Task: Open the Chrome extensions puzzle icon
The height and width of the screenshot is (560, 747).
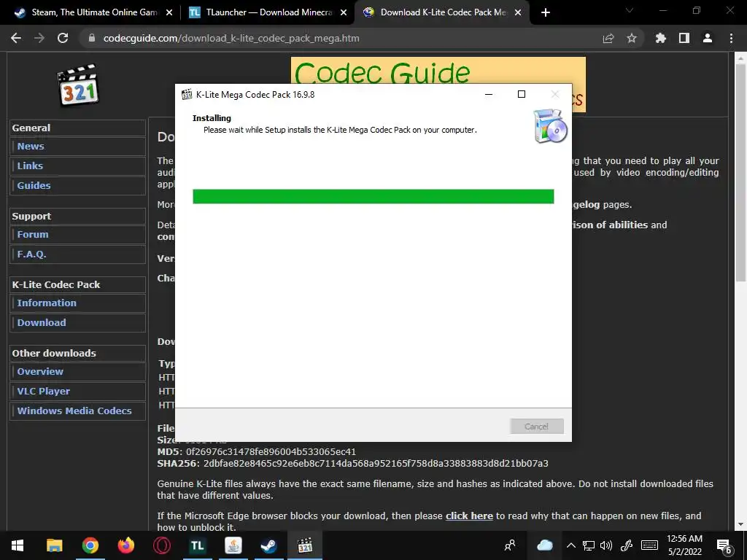Action: (661, 38)
